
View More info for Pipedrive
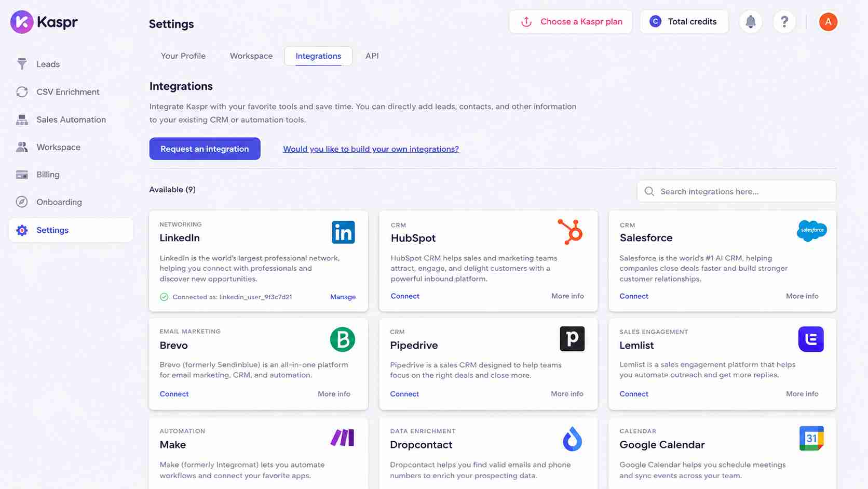(567, 394)
